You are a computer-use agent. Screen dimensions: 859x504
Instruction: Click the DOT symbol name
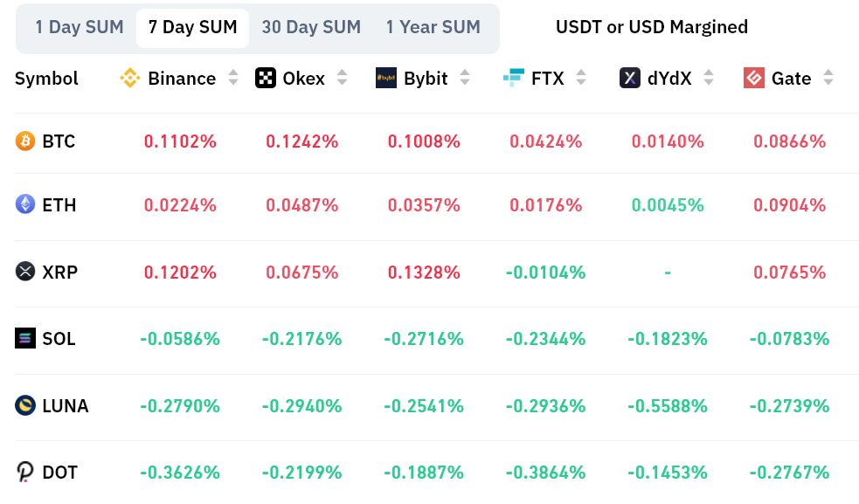pyautogui.click(x=59, y=473)
